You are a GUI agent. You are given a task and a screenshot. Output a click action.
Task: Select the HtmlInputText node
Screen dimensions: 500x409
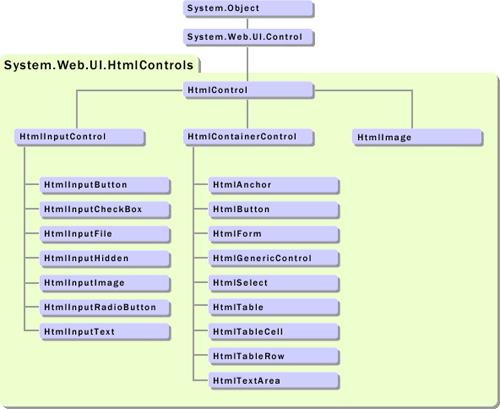(x=105, y=332)
